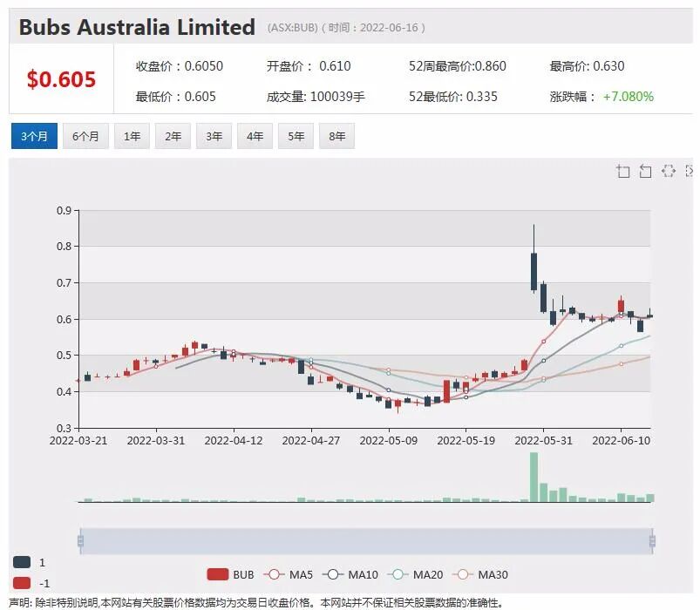Click the 2022-06-10 x-axis date label
Image resolution: width=700 pixels, height=610 pixels.
point(621,441)
